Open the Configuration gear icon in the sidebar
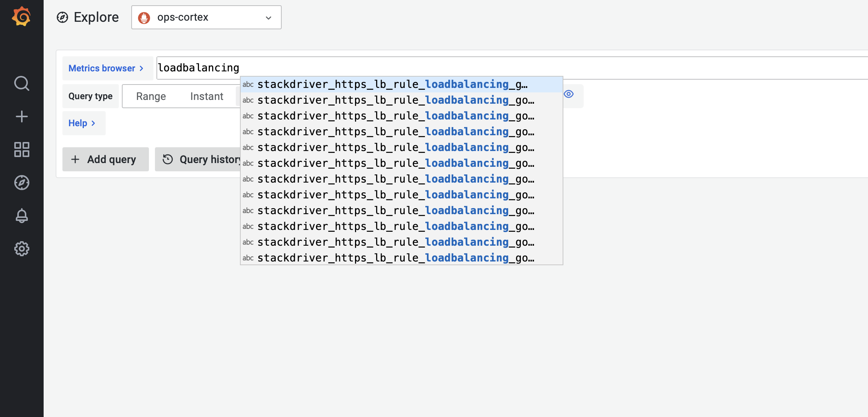868x417 pixels. (22, 249)
